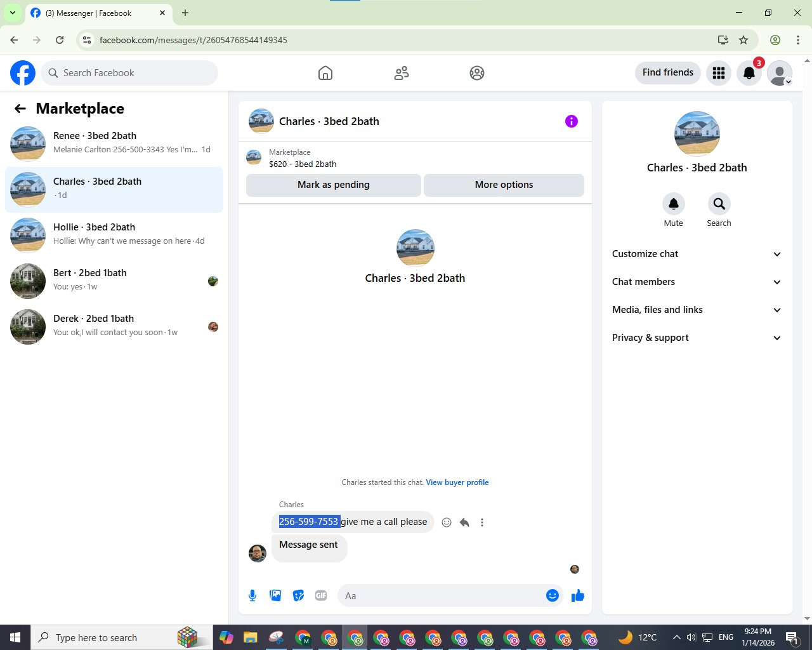Image resolution: width=812 pixels, height=650 pixels.
Task: Expand Media, files and links section
Action: (697, 310)
